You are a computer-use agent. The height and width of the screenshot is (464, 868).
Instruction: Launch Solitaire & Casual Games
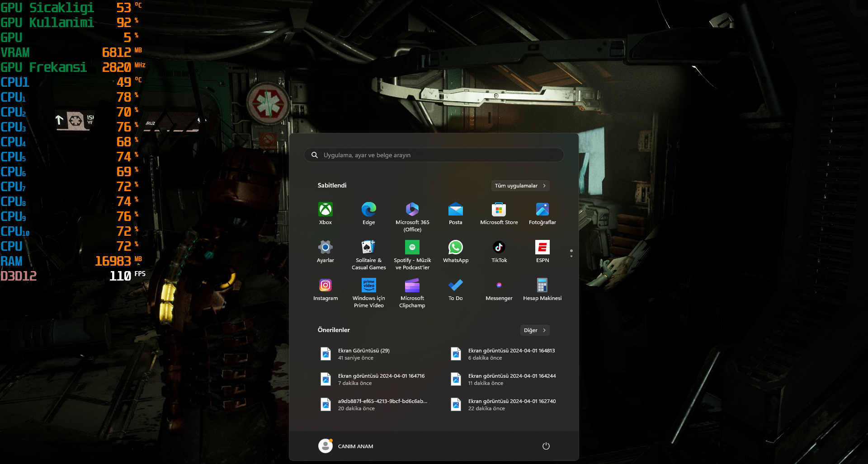pos(369,255)
